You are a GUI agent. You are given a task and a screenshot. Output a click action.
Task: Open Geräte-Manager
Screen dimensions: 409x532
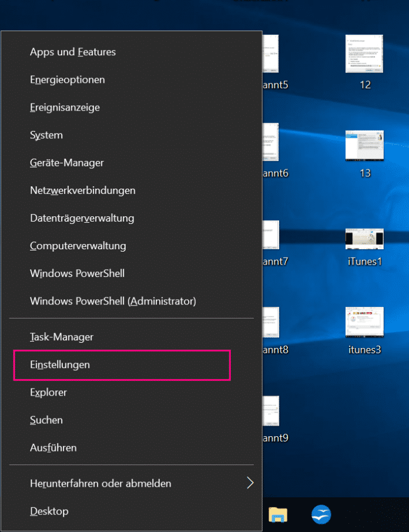coord(67,163)
